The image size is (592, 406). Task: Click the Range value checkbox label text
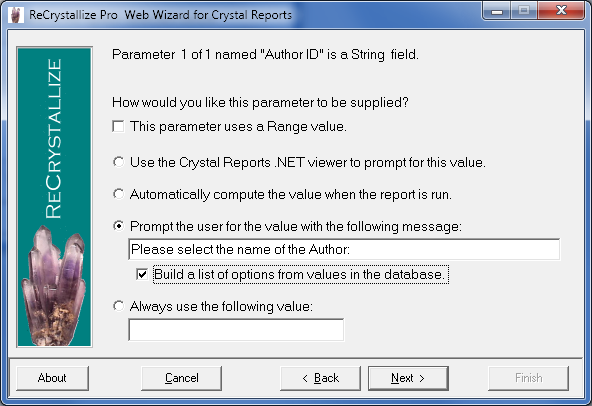click(238, 127)
